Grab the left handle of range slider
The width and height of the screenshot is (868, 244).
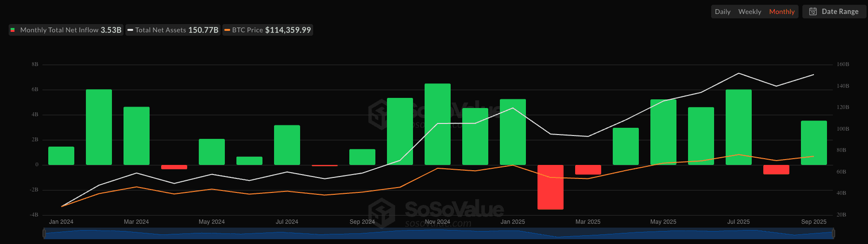pos(44,233)
